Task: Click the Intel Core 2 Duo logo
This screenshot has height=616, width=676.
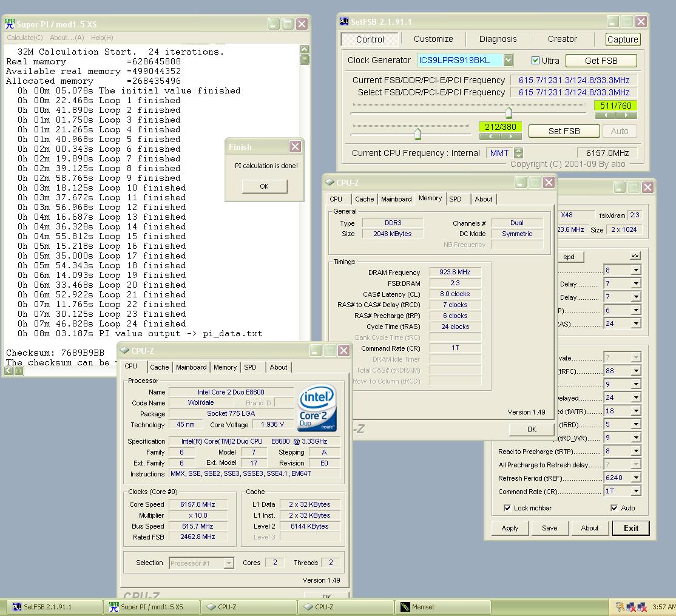Action: coord(318,407)
